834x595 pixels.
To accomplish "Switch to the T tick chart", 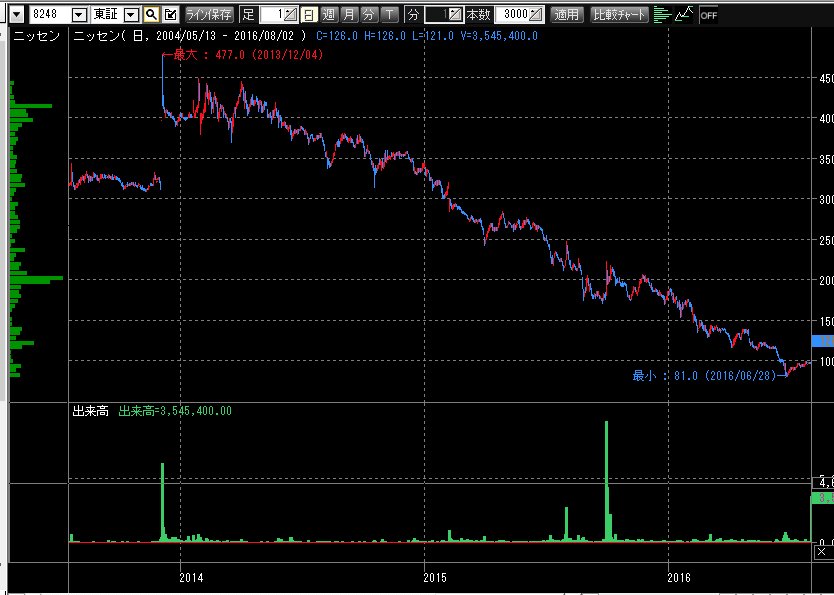I will [x=389, y=15].
